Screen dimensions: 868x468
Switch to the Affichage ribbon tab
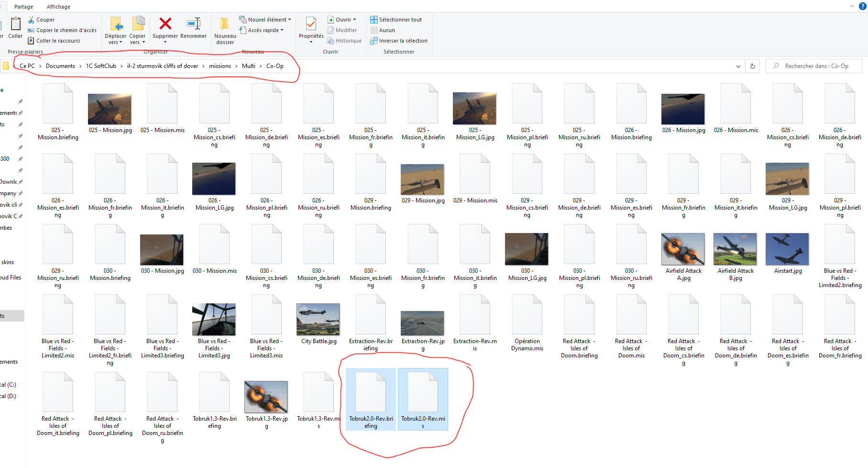pos(58,7)
